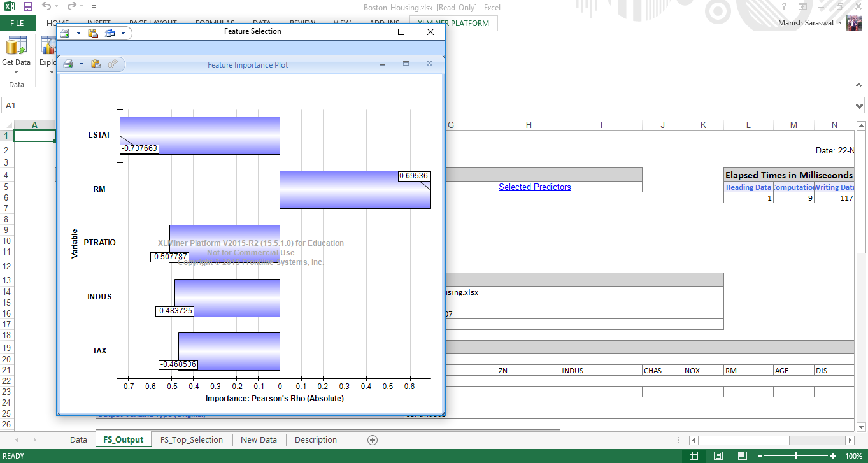
Task: Open print options dropdown in Feature Importance Plot
Action: 82,64
